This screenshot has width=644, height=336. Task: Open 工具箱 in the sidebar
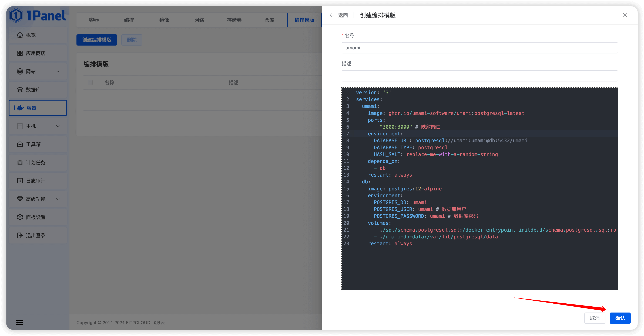[x=38, y=145]
